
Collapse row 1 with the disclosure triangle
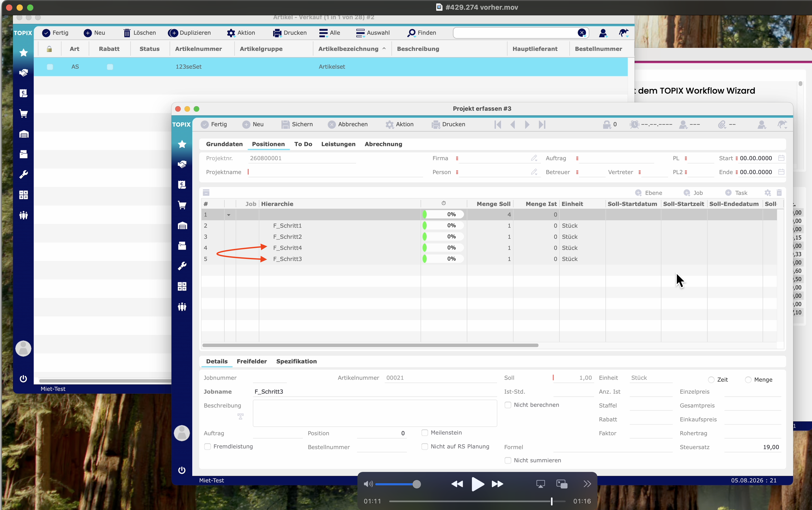tap(229, 215)
